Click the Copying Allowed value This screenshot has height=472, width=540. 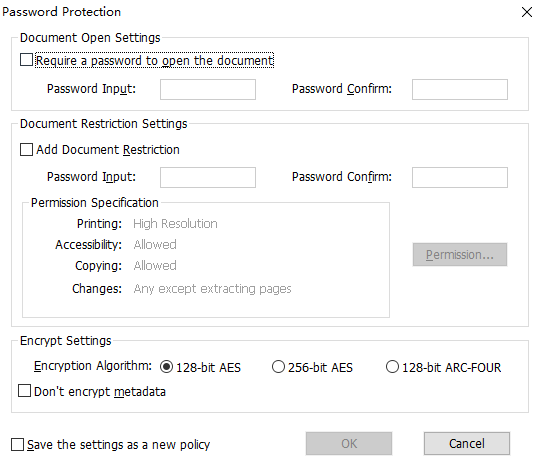(155, 265)
